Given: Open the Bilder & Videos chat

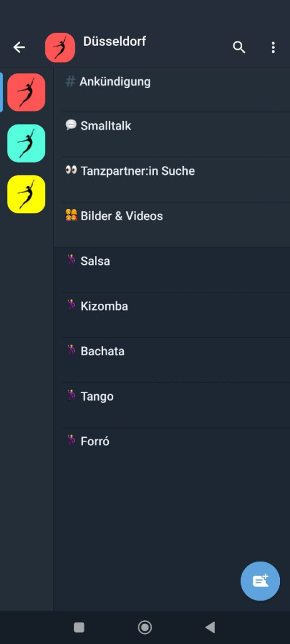Looking at the screenshot, I should (172, 225).
